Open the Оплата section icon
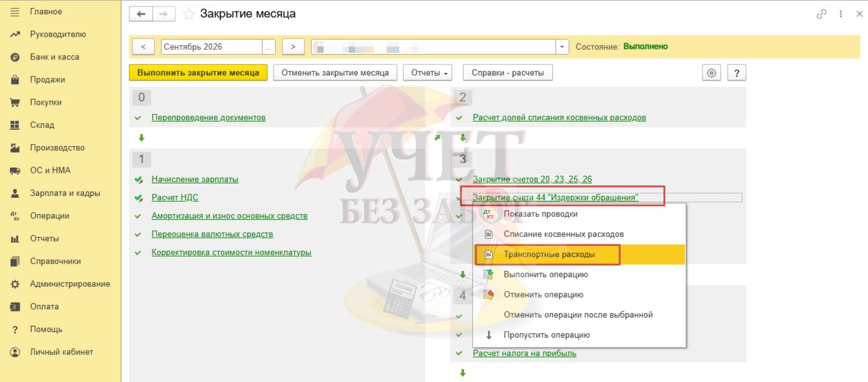 click(x=15, y=307)
